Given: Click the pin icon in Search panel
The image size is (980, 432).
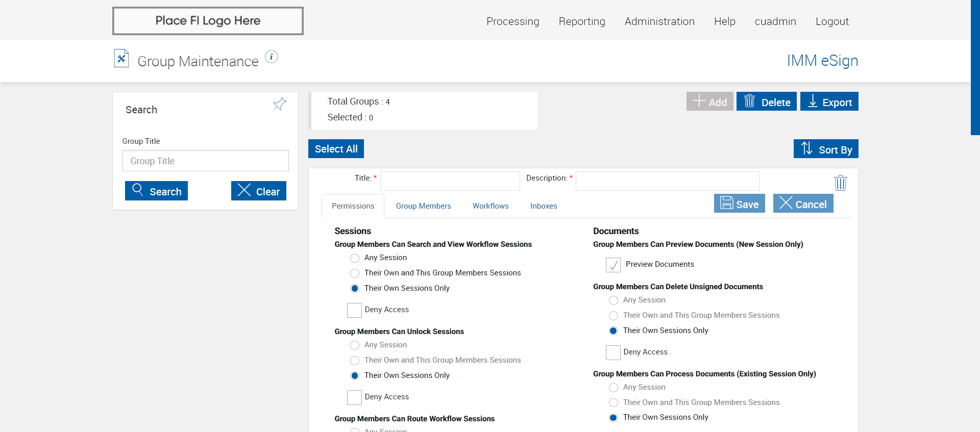Looking at the screenshot, I should (279, 105).
